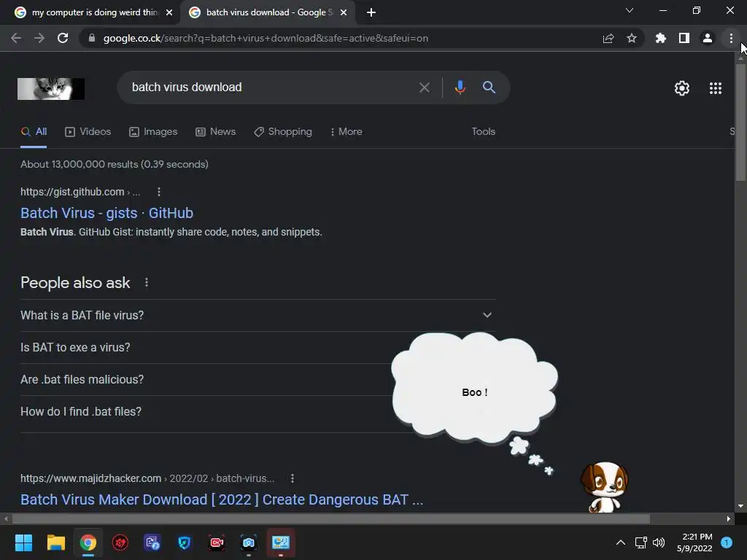Open Chrome profile menu
Image resolution: width=747 pixels, height=560 pixels.
pyautogui.click(x=708, y=38)
